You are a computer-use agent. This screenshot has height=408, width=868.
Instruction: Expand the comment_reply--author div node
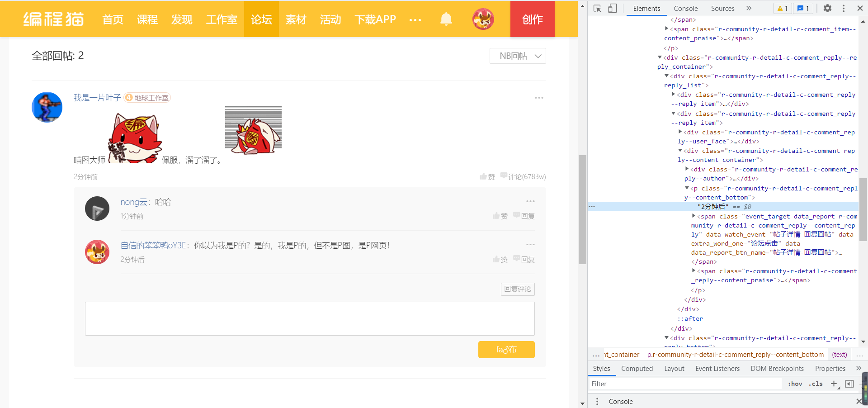click(x=687, y=169)
